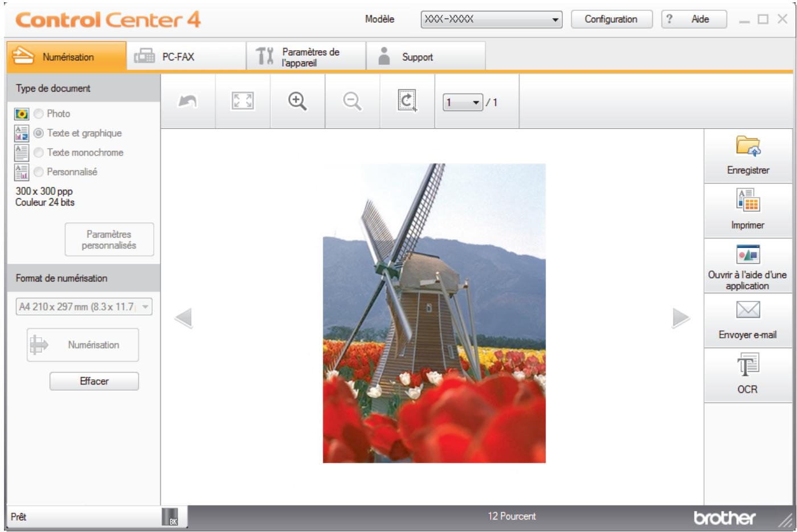Click the 12 Pourcent zoom status
Image resolution: width=797 pixels, height=532 pixels.
(x=512, y=516)
